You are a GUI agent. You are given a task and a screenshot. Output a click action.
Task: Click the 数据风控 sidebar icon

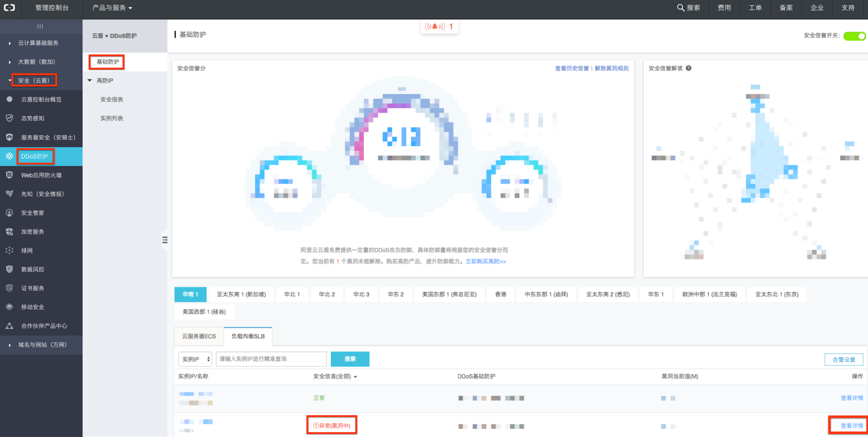tap(9, 269)
